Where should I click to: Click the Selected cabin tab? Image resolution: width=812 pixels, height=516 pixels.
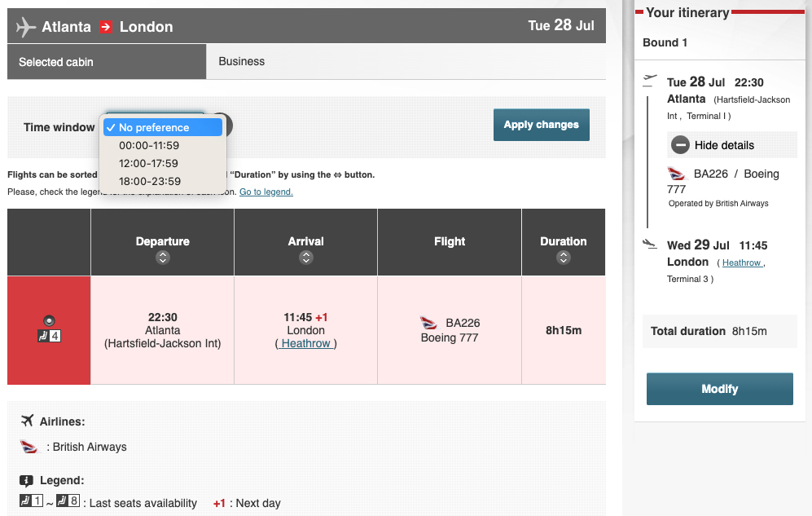pos(55,61)
